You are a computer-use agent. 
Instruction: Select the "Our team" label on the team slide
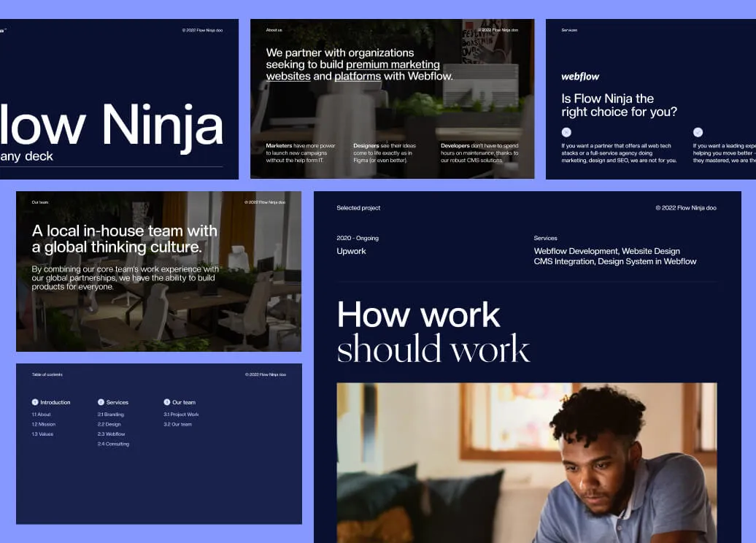click(x=40, y=202)
